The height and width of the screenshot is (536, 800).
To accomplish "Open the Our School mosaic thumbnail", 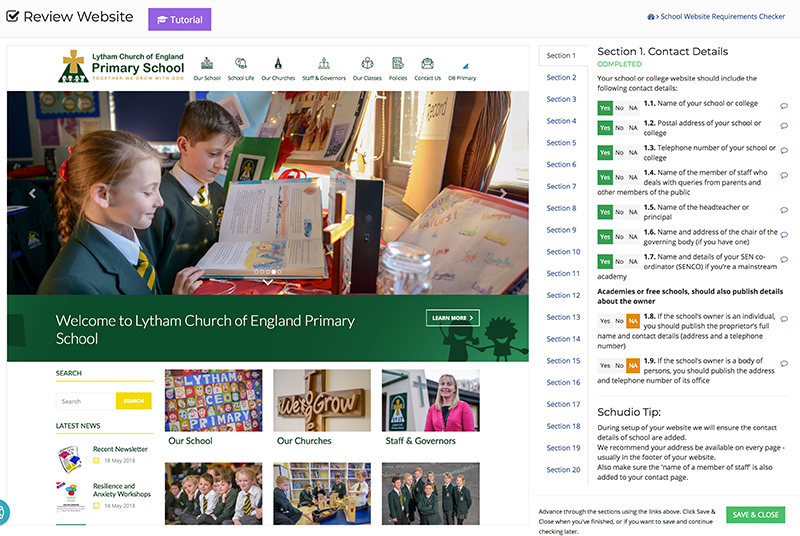I will [213, 400].
